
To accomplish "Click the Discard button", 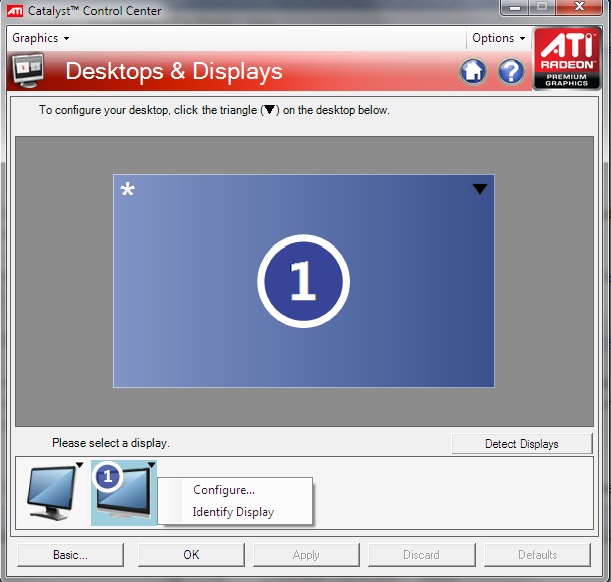I will tap(422, 555).
